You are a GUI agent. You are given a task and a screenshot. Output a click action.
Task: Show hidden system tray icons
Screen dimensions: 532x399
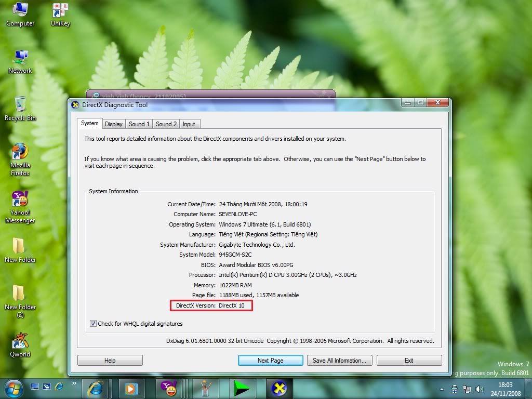[442, 389]
